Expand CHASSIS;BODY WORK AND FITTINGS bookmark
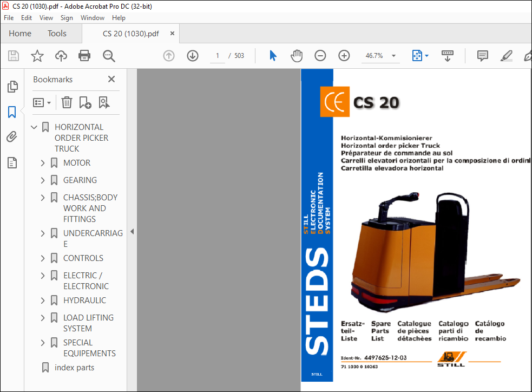Image resolution: width=532 pixels, height=392 pixels. click(43, 198)
